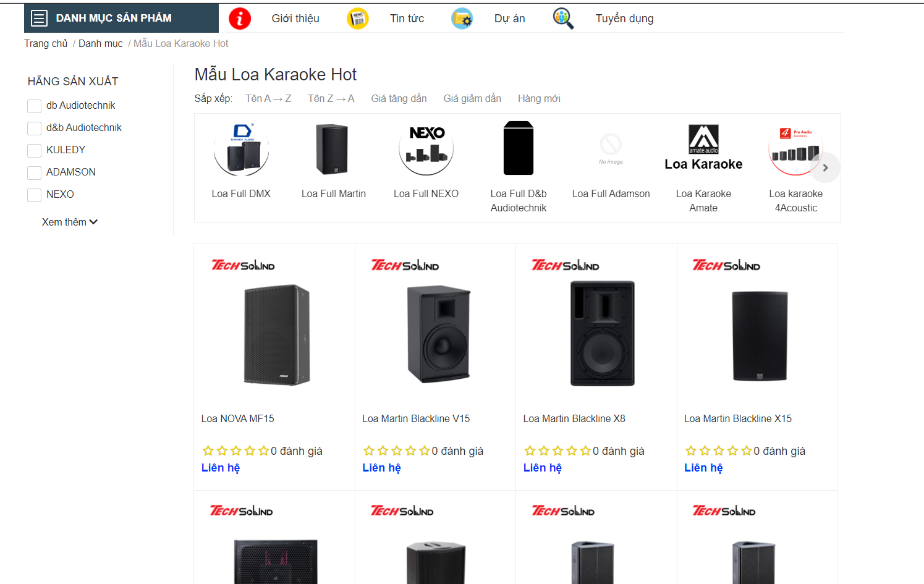This screenshot has height=584, width=924.
Task: Go to Trang chủ breadcrumb link
Action: 46,43
